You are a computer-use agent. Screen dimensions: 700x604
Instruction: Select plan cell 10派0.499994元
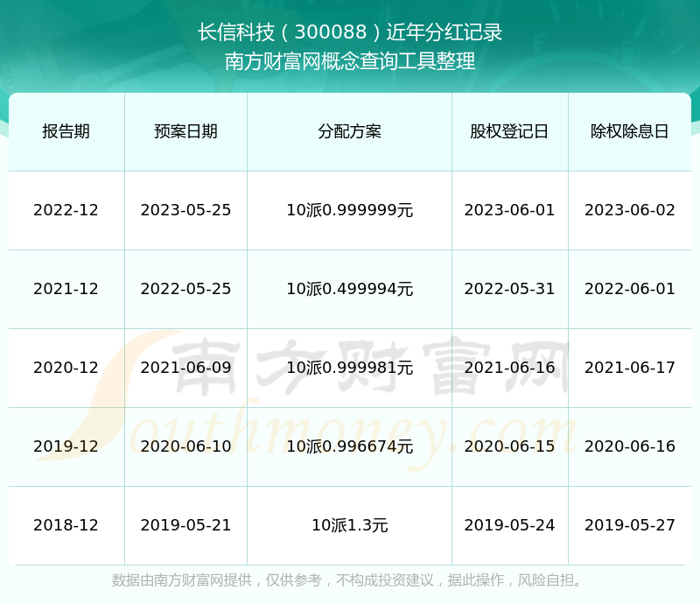(349, 289)
